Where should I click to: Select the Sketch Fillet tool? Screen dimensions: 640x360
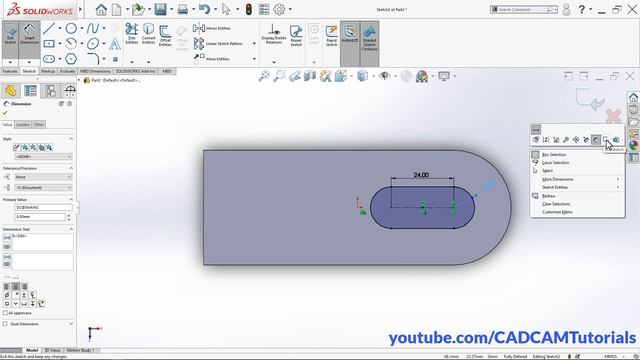(x=93, y=59)
